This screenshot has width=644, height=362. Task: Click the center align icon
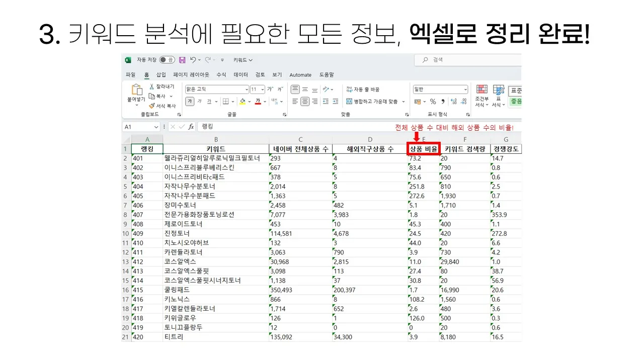point(305,102)
